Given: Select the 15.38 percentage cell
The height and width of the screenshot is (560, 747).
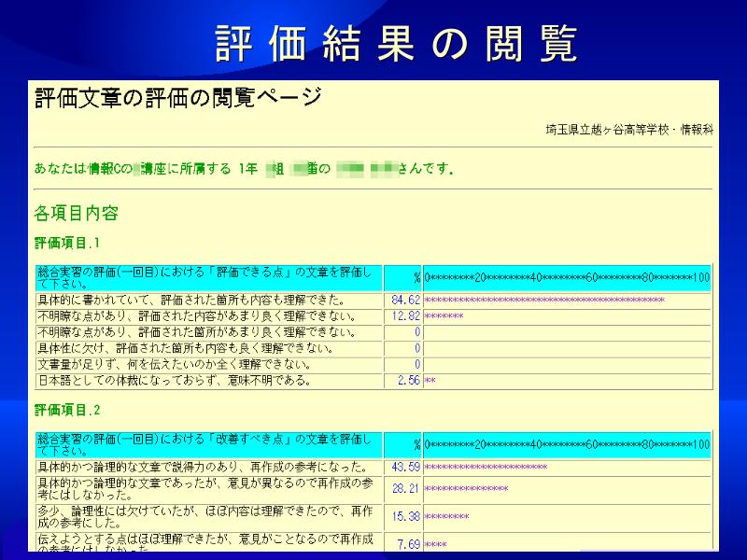Looking at the screenshot, I should click(x=406, y=516).
